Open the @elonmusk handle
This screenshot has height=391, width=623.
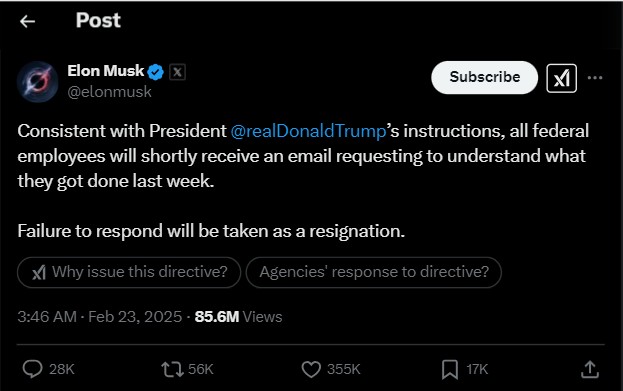pyautogui.click(x=109, y=92)
